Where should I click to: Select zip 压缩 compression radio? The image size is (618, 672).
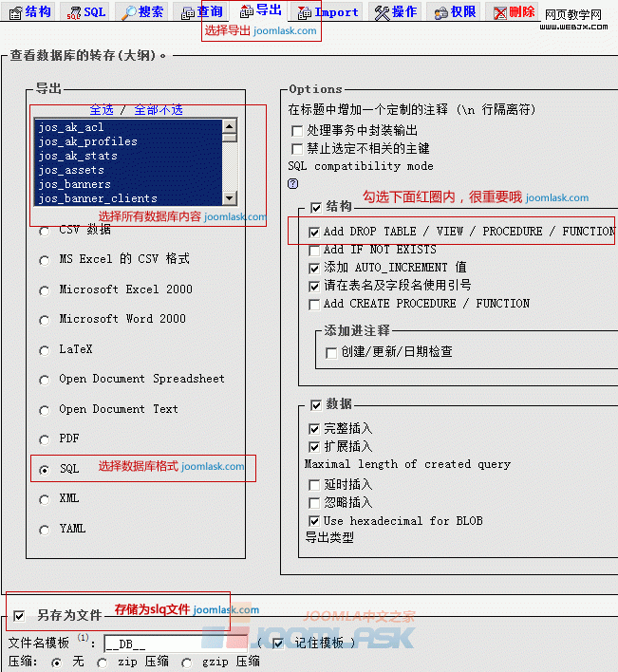pos(102,663)
